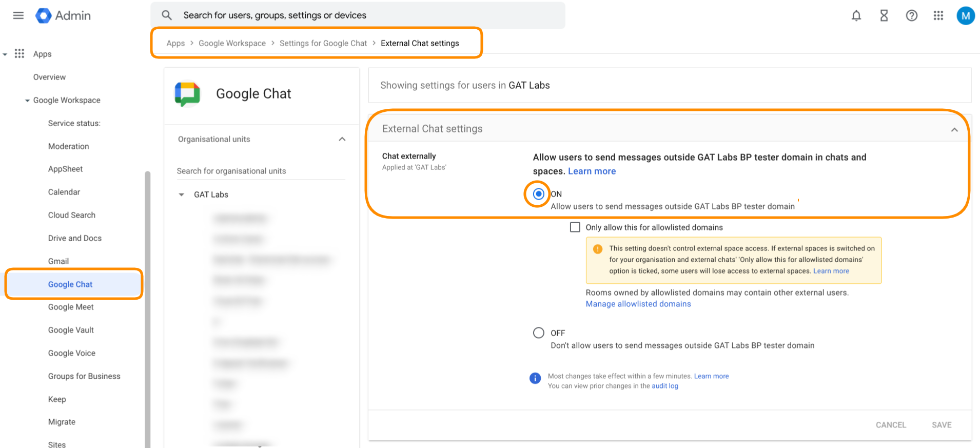Viewport: 980px width, 448px height.
Task: Open the account avatar M
Action: tap(966, 16)
